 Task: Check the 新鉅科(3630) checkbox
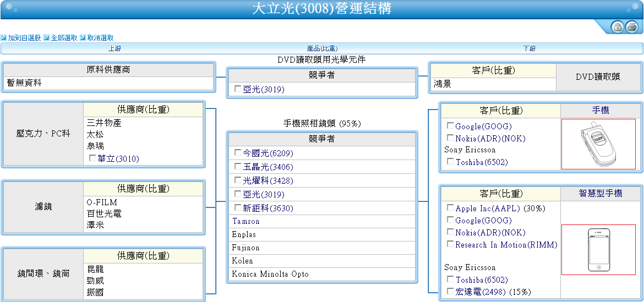coord(237,207)
